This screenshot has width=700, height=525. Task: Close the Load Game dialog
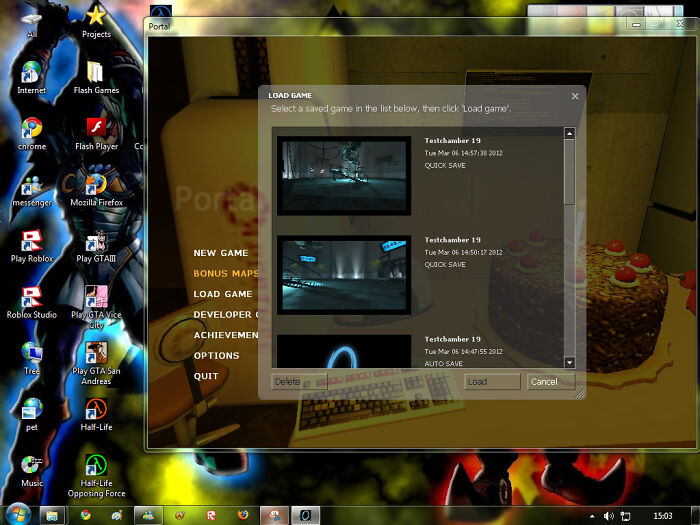point(575,96)
